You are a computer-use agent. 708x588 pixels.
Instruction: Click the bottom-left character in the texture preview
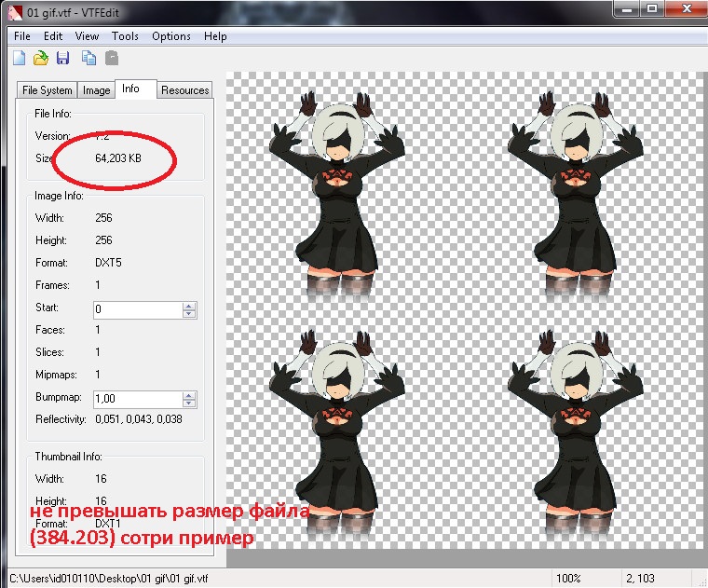tap(337, 433)
